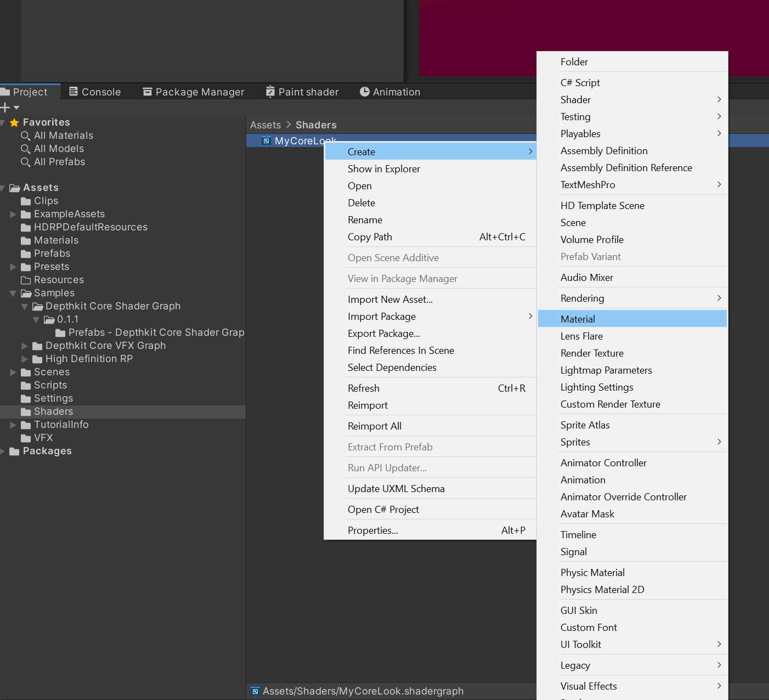
Task: Click the All Materials search icon
Action: [x=25, y=136]
